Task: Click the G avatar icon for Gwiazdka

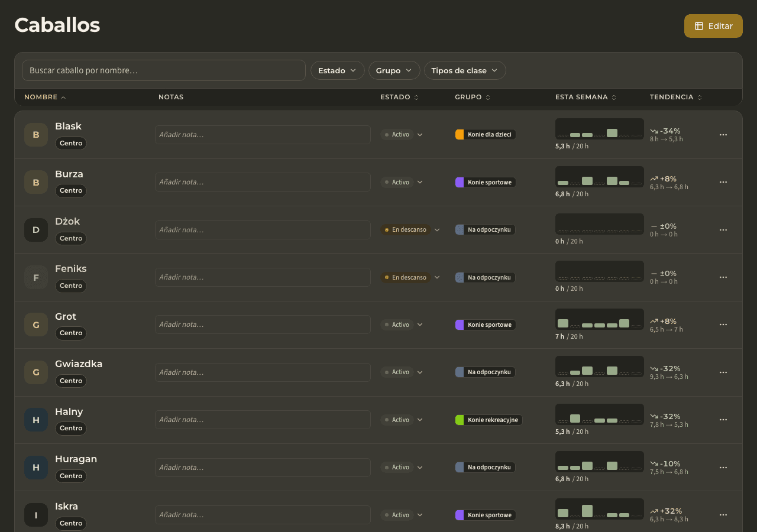Action: (x=36, y=372)
